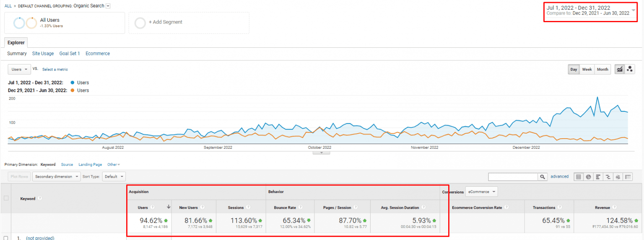Viewport: 644px width, 240px height.
Task: Open the Explorer tab
Action: tap(16, 43)
